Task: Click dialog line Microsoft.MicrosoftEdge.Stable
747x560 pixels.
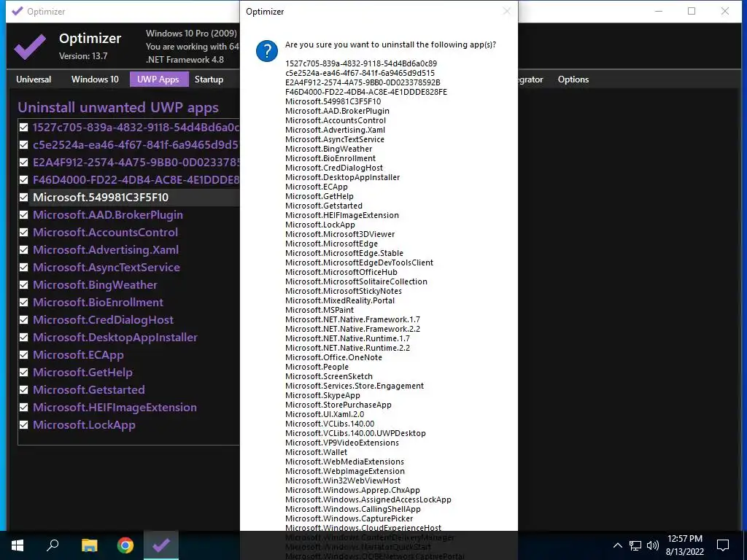Action: [x=344, y=253]
